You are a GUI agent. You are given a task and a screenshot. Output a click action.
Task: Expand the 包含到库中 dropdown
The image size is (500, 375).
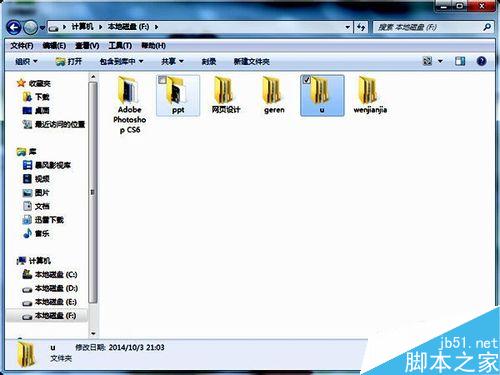point(121,61)
